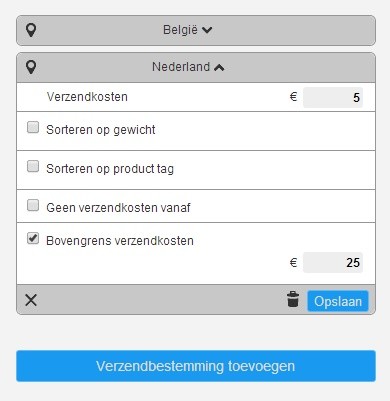The width and height of the screenshot is (390, 401).
Task: Expand the België chevron arrow
Action: click(x=207, y=30)
